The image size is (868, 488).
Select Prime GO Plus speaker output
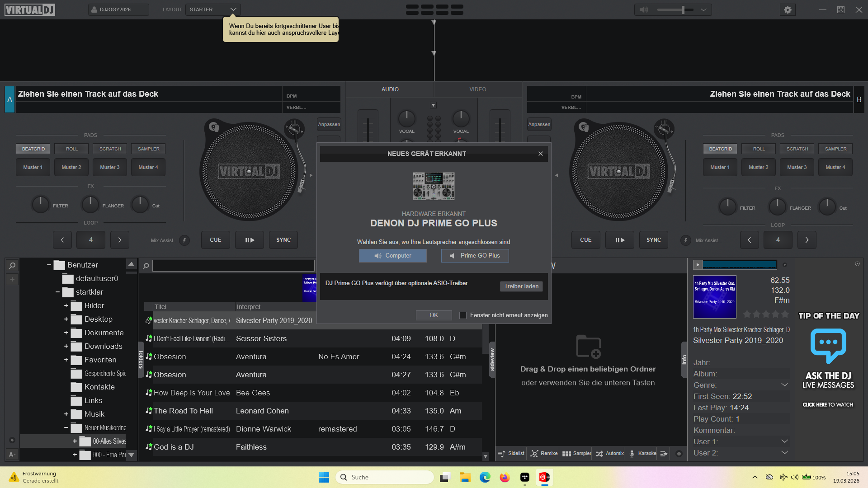(x=475, y=256)
